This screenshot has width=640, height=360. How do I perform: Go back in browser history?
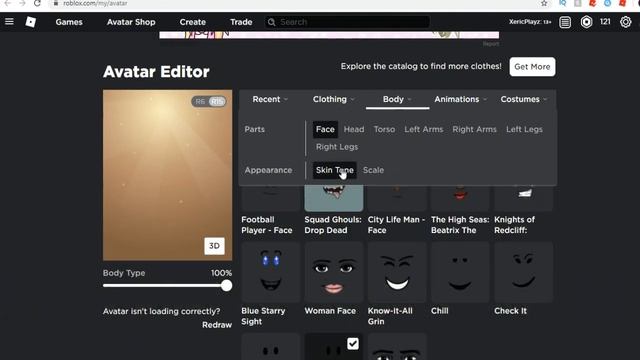point(7,3)
